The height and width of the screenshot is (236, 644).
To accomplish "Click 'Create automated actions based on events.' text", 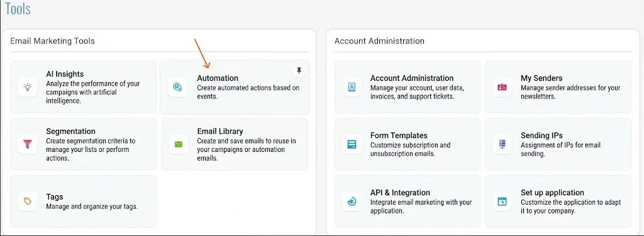I will (248, 92).
